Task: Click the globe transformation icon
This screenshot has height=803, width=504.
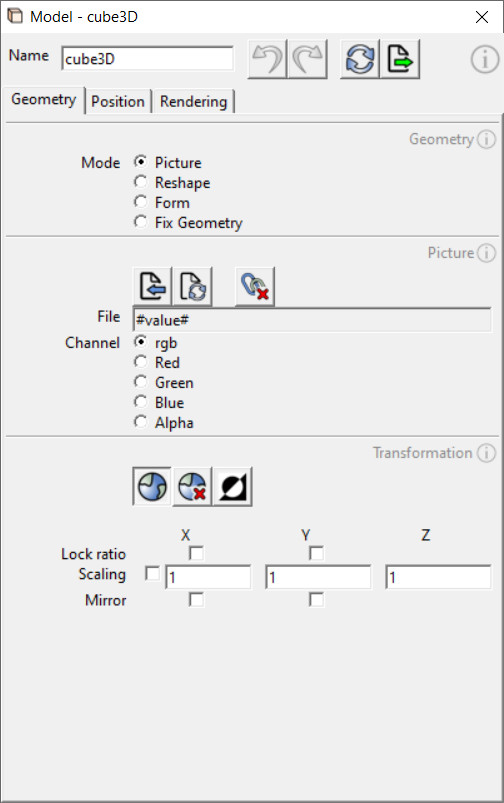Action: pos(152,486)
